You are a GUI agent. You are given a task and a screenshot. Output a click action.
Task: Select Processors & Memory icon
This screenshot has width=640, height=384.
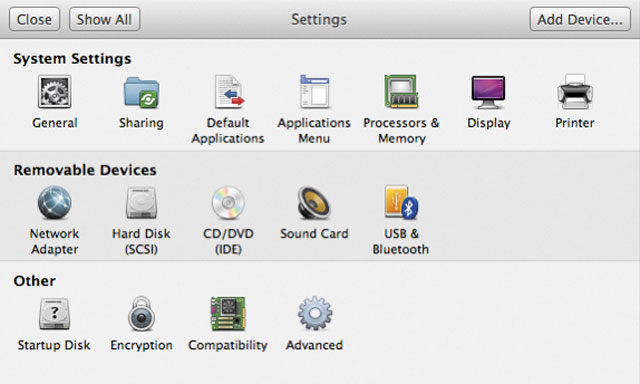pos(401,91)
